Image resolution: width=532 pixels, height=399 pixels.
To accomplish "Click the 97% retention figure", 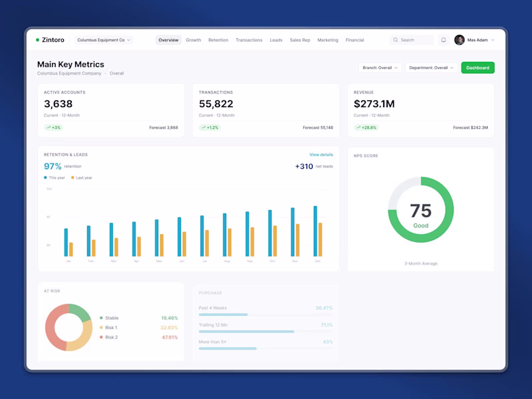I will pyautogui.click(x=53, y=166).
